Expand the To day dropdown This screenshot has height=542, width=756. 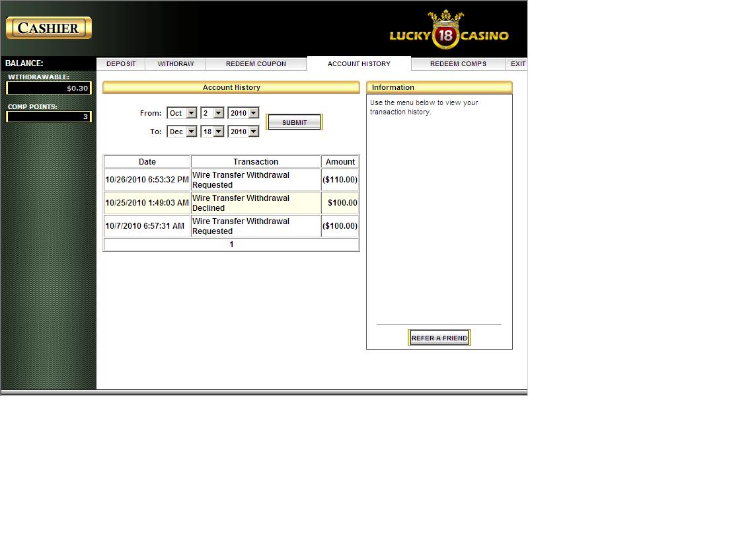(x=212, y=132)
